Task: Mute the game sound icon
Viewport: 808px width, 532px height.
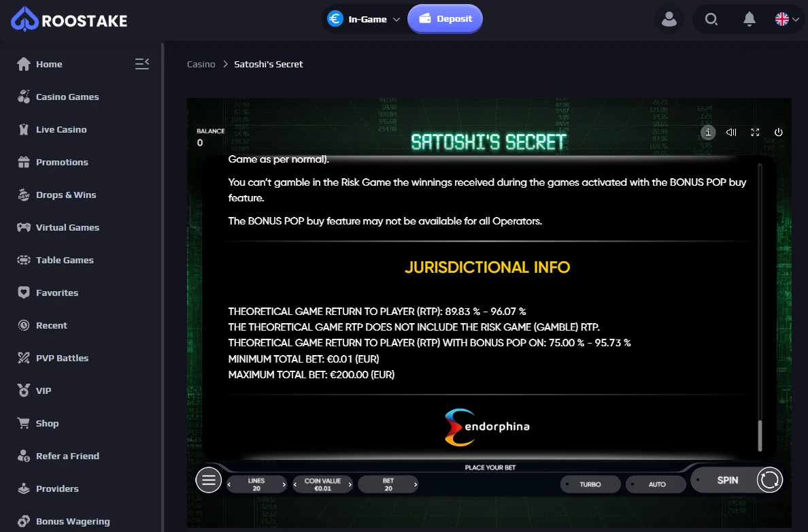Action: [731, 133]
